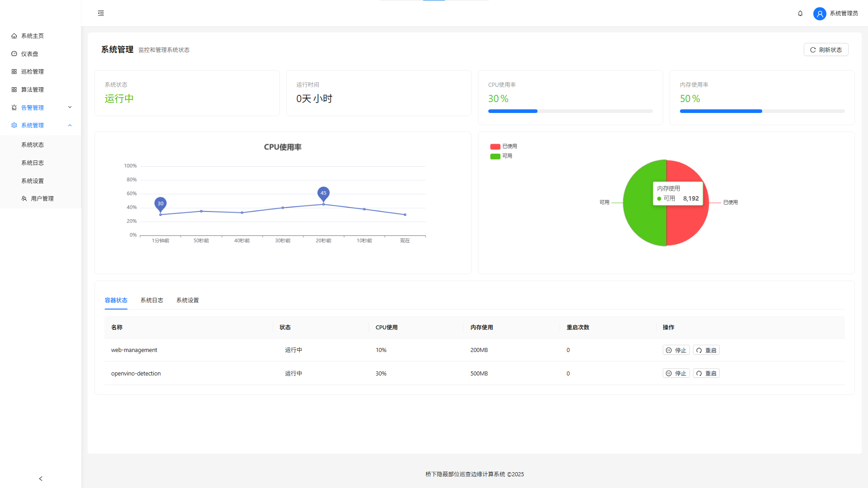Toggle the 可用 green legend swatch
The height and width of the screenshot is (488, 868).
[495, 156]
